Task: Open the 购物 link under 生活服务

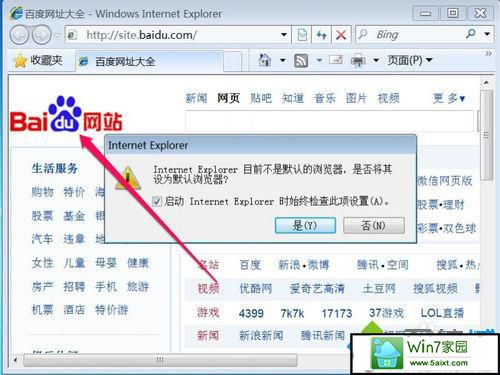Action: coord(43,192)
